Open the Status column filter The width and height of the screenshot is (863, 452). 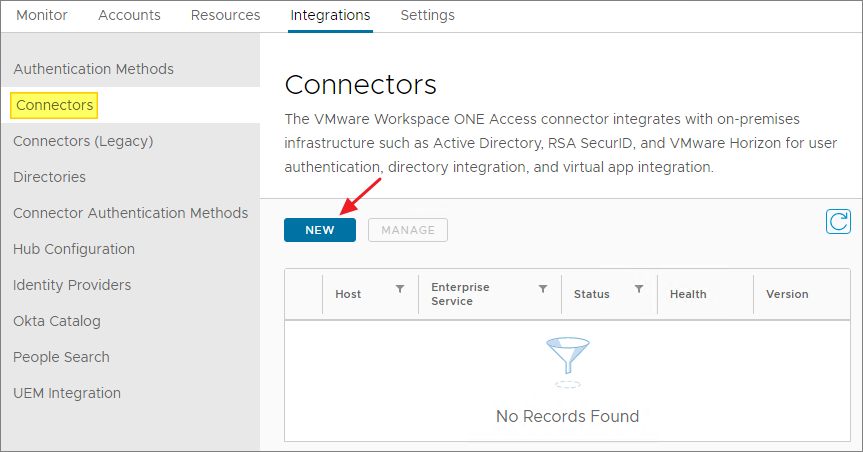pos(638,289)
